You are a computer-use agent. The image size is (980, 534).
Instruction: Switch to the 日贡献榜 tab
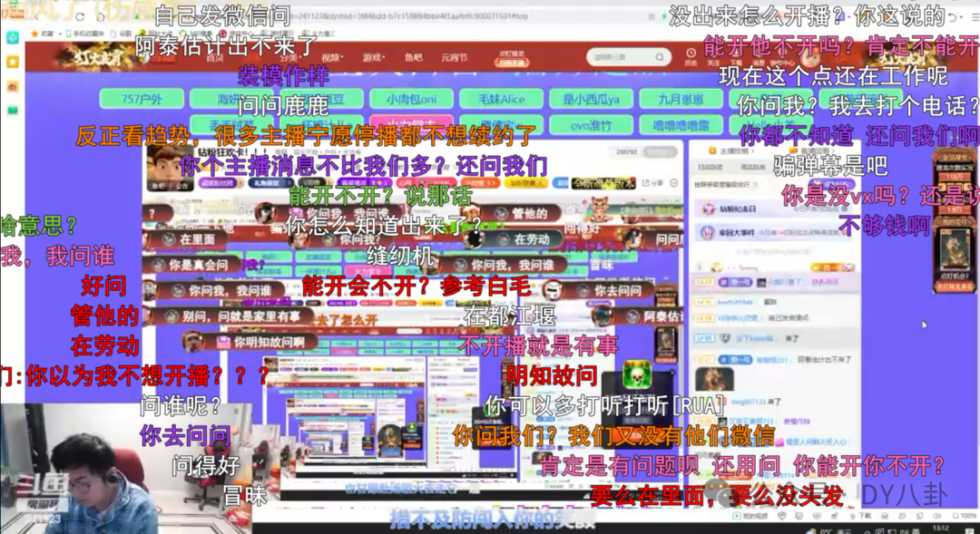[710, 168]
